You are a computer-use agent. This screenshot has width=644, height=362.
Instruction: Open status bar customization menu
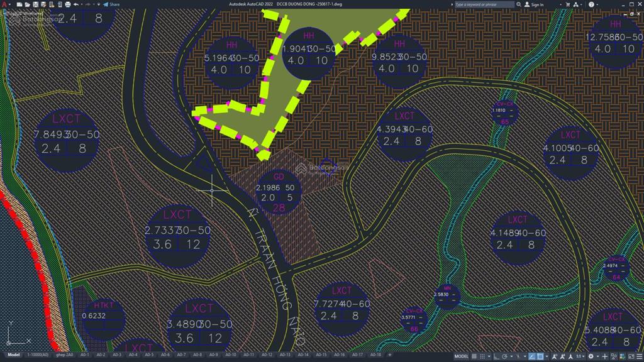(x=640, y=357)
